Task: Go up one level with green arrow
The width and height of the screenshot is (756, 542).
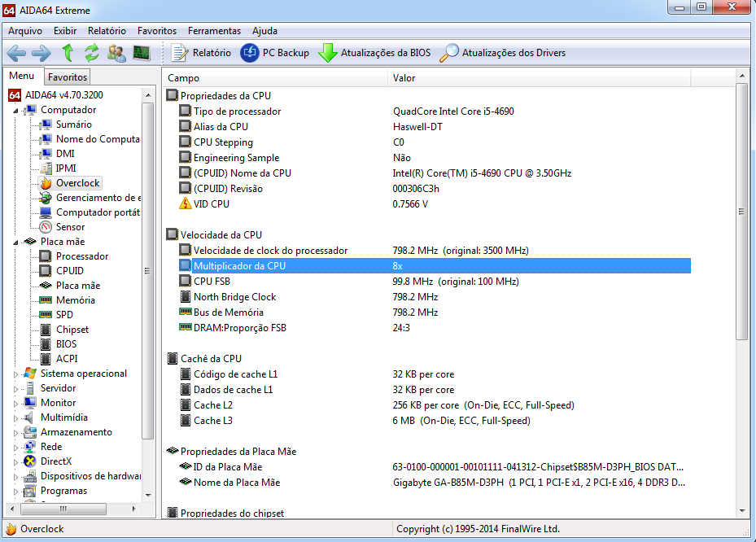Action: [x=68, y=53]
